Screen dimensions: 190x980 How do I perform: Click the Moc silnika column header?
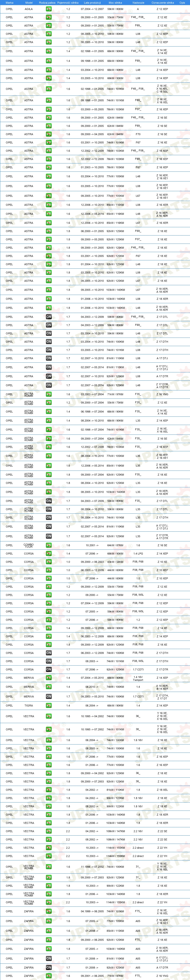[x=115, y=3]
